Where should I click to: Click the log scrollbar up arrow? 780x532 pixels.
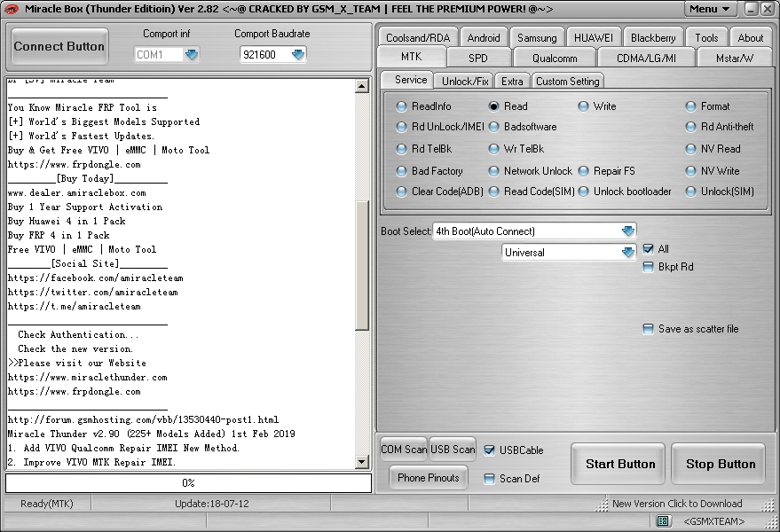(x=362, y=86)
